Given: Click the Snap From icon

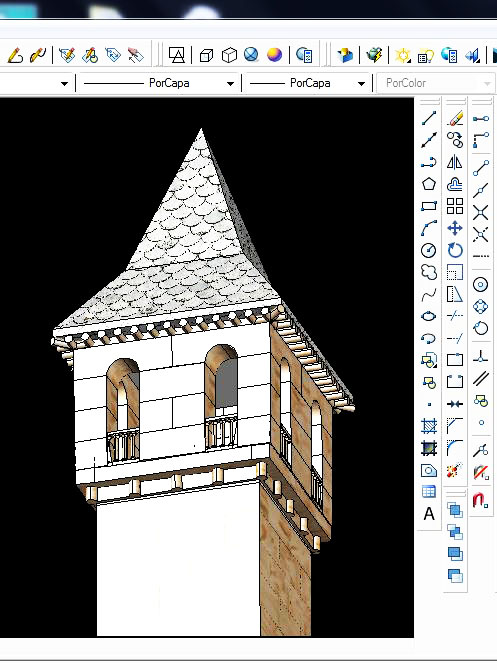Looking at the screenshot, I should [481, 140].
